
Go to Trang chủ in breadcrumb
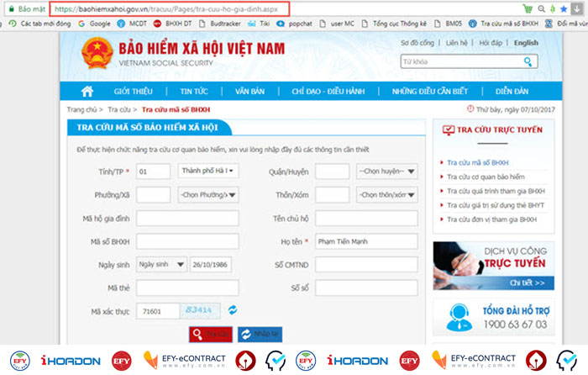[81, 109]
